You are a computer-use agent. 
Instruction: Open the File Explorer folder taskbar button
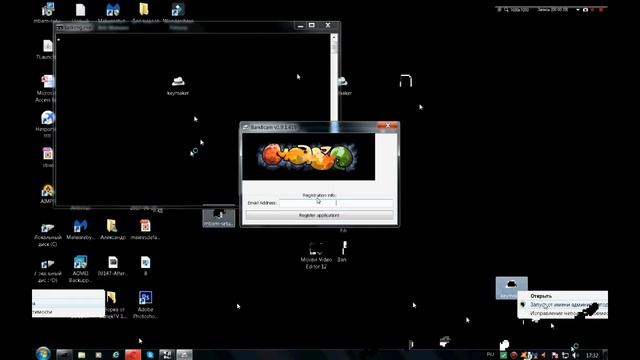82,355
